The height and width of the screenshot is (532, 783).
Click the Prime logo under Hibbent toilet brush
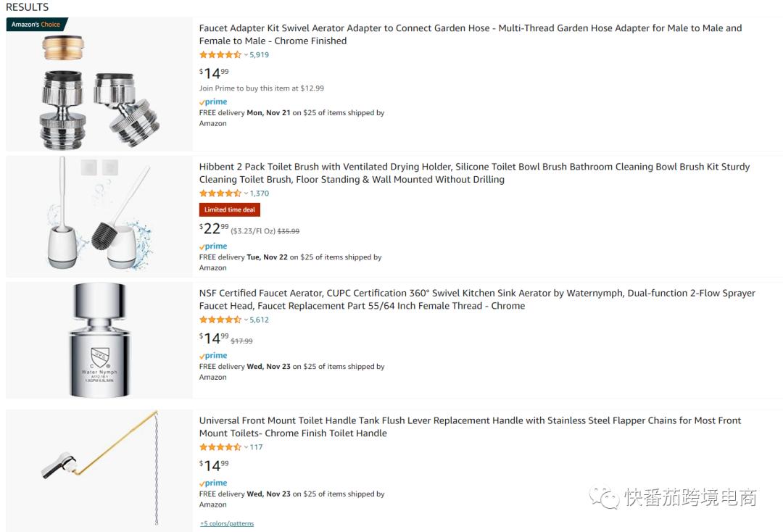pos(213,246)
